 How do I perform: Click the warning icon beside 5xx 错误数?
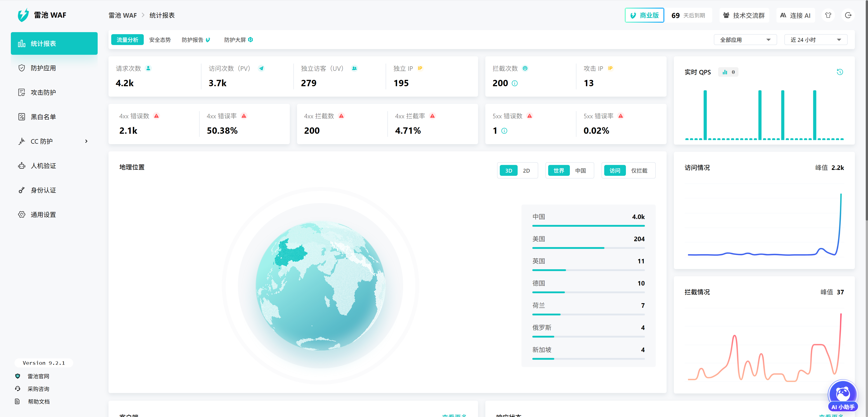point(530,116)
